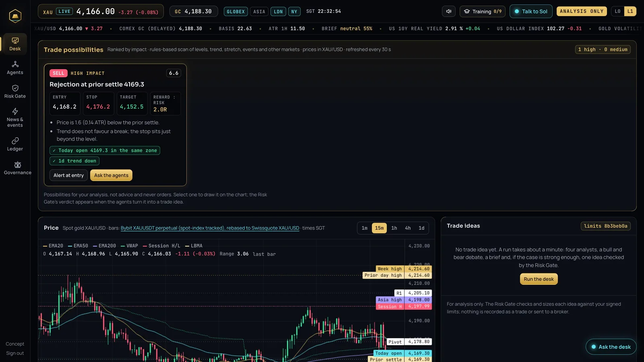This screenshot has width=644, height=362.
Task: Select the 1m timeframe
Action: click(x=364, y=228)
